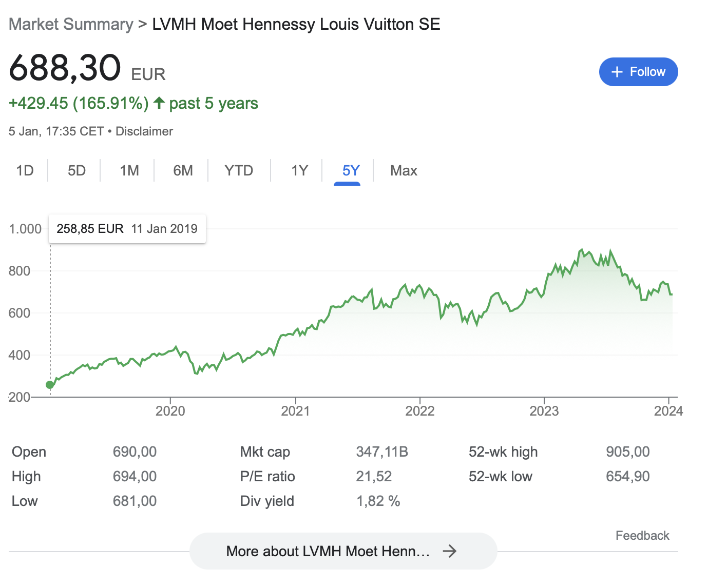Select the active 5Y tab
The image size is (727, 588).
(351, 170)
